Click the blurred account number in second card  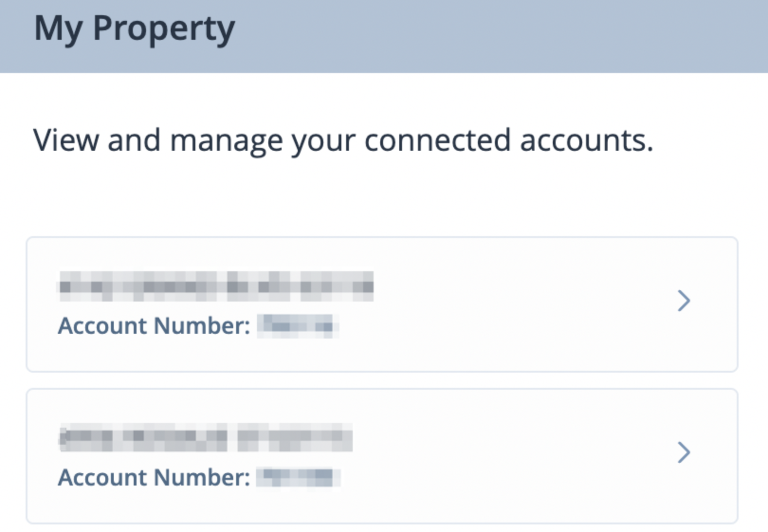click(x=298, y=477)
